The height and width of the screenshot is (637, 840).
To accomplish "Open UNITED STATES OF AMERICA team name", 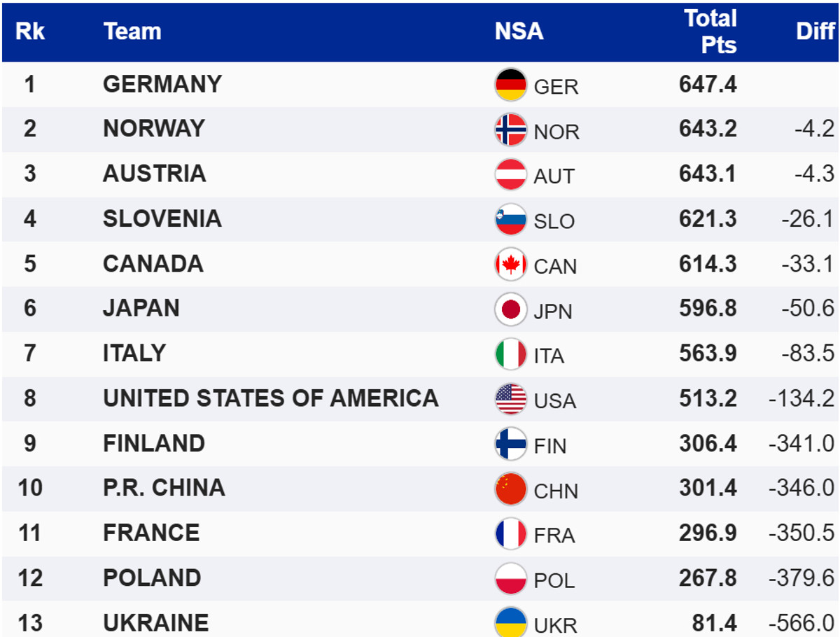I will (270, 398).
